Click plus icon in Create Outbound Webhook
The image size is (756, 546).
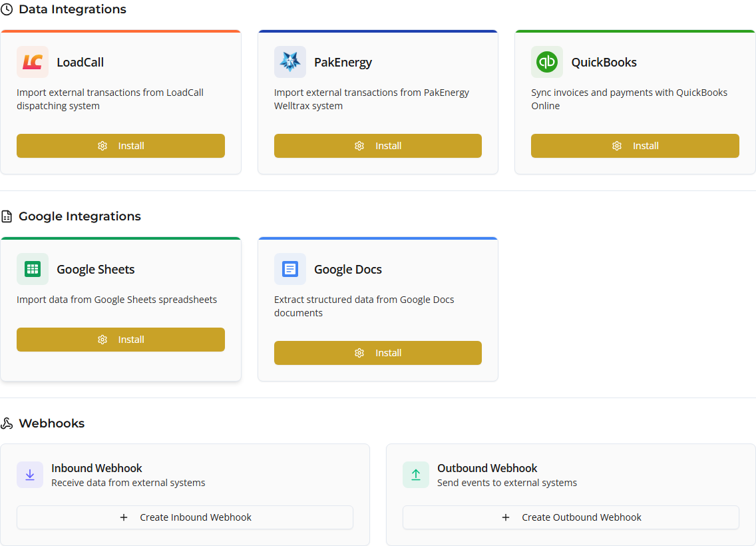(506, 517)
